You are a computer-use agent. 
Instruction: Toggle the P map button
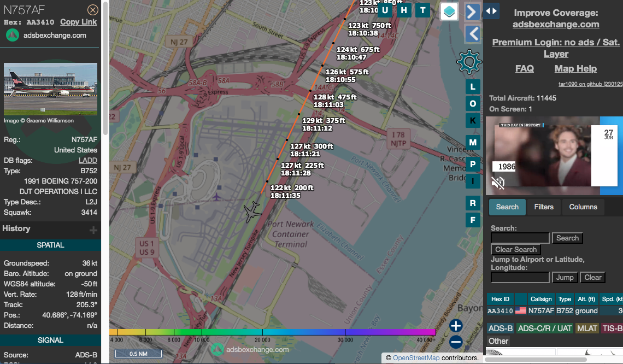(x=473, y=164)
